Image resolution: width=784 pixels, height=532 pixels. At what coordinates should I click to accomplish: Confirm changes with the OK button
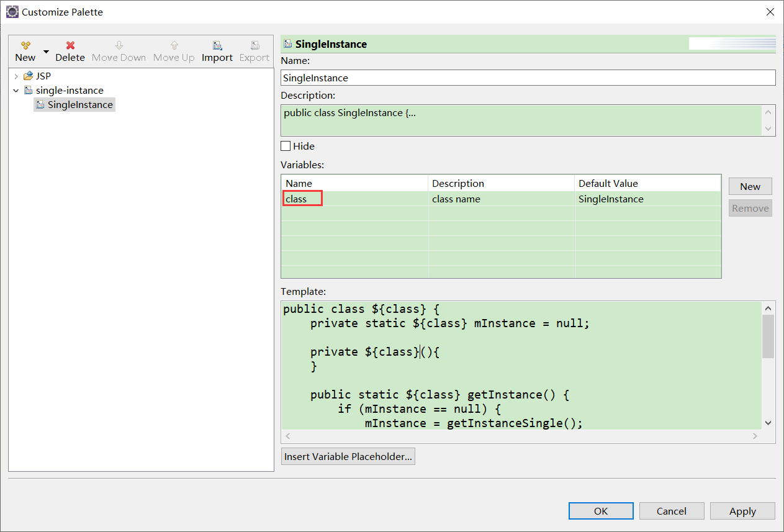tap(600, 511)
